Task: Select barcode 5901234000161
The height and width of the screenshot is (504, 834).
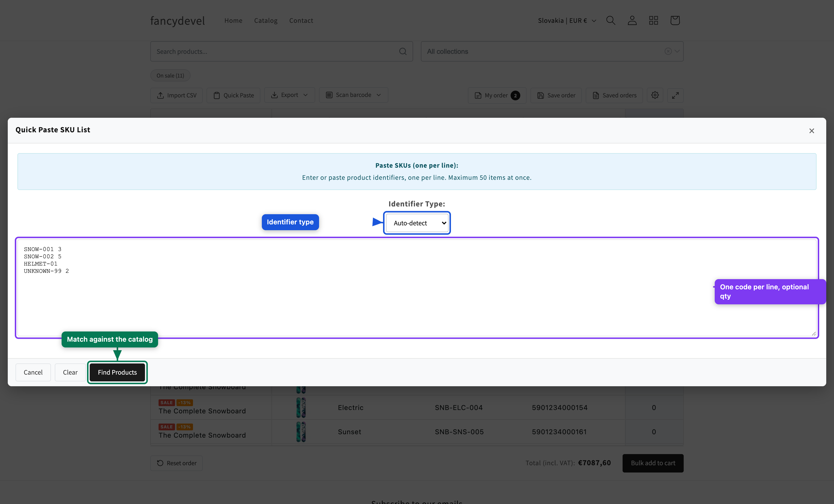Action: pos(559,432)
